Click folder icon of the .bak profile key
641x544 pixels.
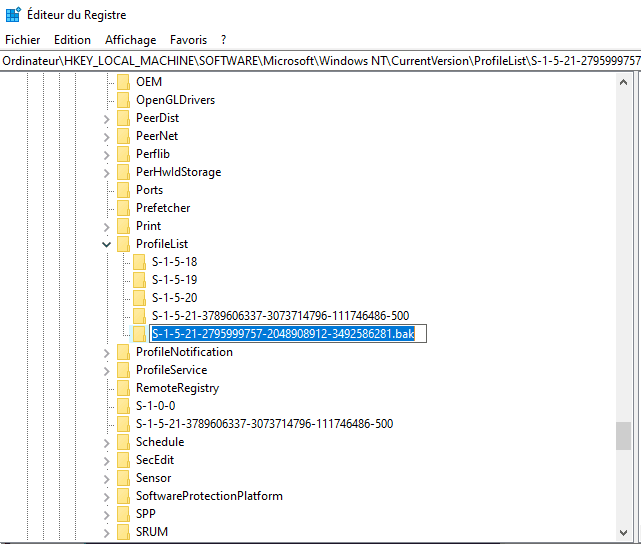[139, 334]
